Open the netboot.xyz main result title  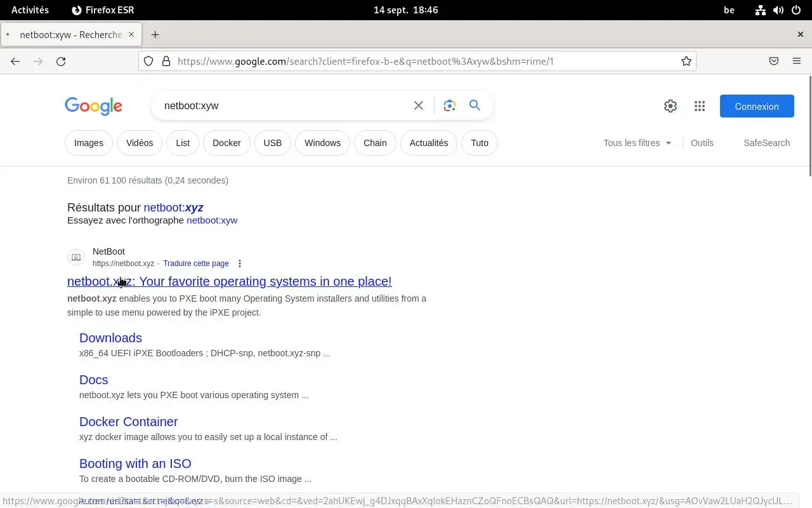[x=230, y=281]
